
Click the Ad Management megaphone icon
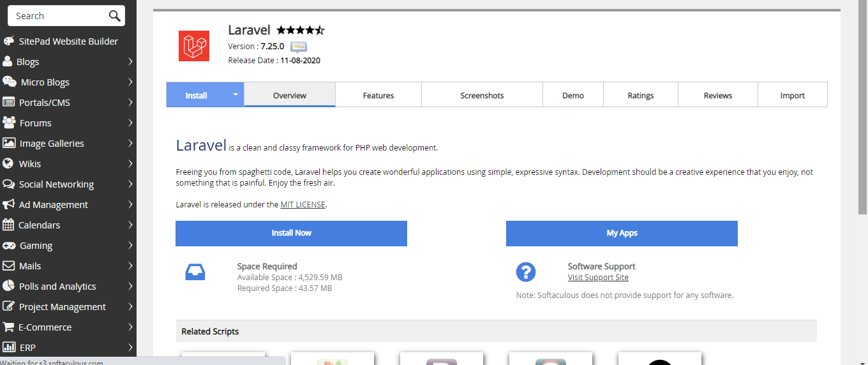8,204
